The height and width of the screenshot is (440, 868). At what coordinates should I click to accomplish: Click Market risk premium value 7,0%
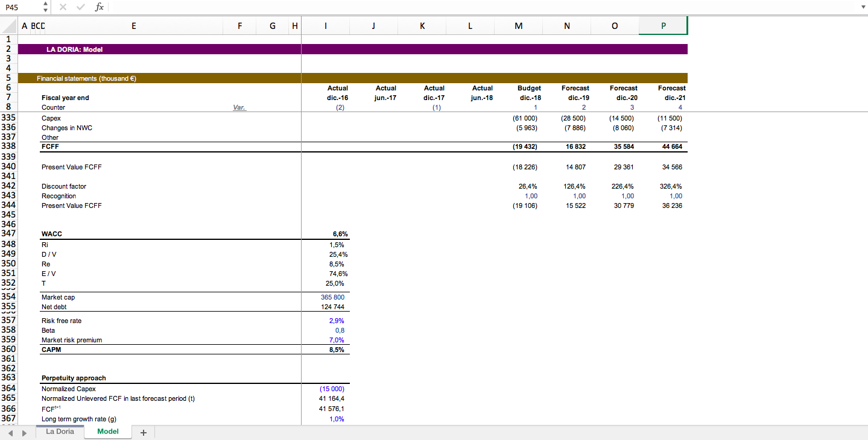(x=337, y=340)
